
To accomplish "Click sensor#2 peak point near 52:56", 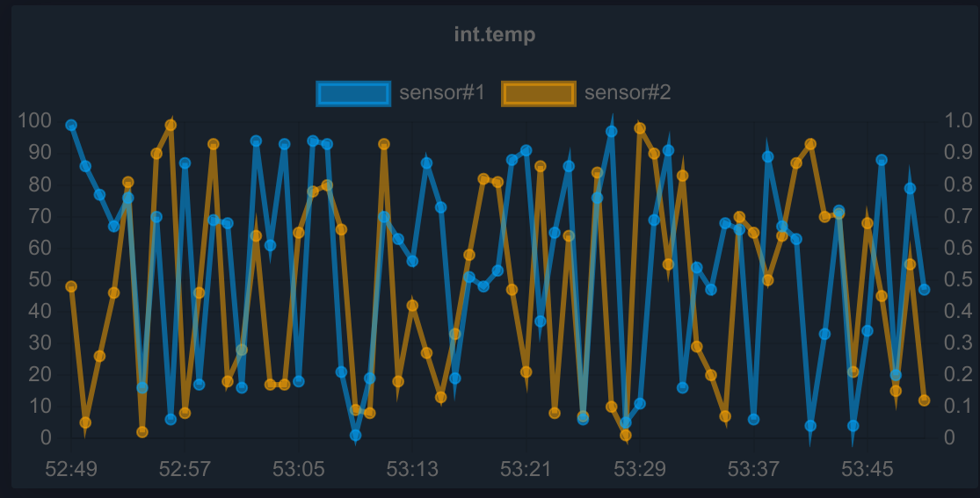I will 171,125.
